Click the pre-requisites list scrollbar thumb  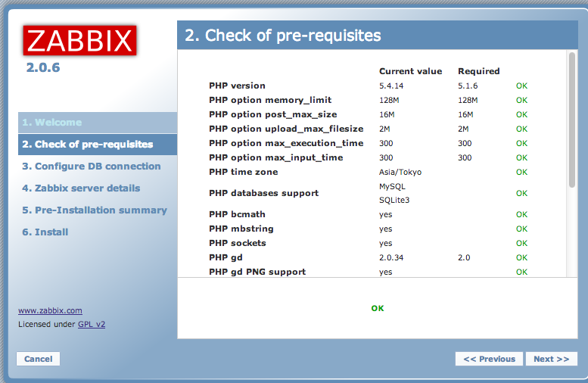point(572,120)
